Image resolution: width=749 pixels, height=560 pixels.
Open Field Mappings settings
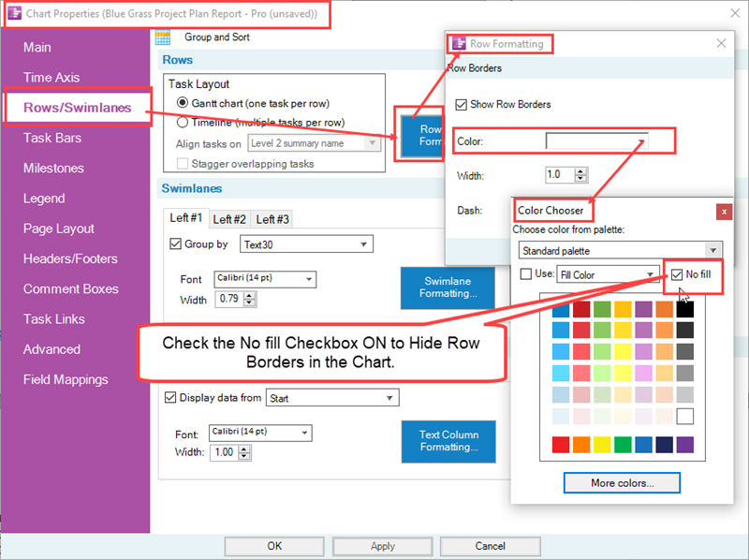point(66,379)
